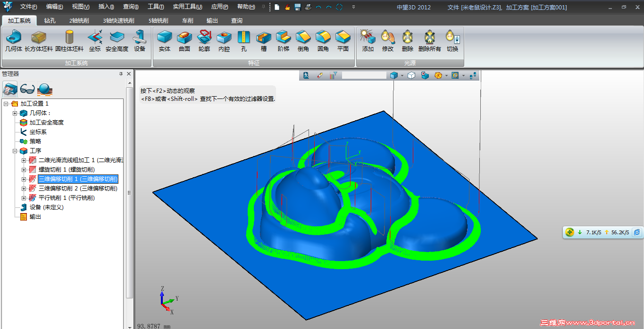This screenshot has height=329, width=644.
Task: Click the filter input field in viewport toolbar
Action: [364, 75]
